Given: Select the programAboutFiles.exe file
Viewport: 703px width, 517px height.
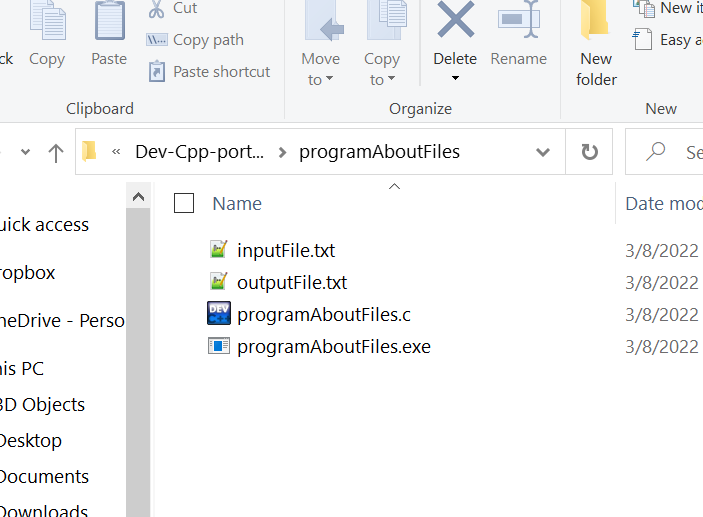Looking at the screenshot, I should (x=333, y=347).
